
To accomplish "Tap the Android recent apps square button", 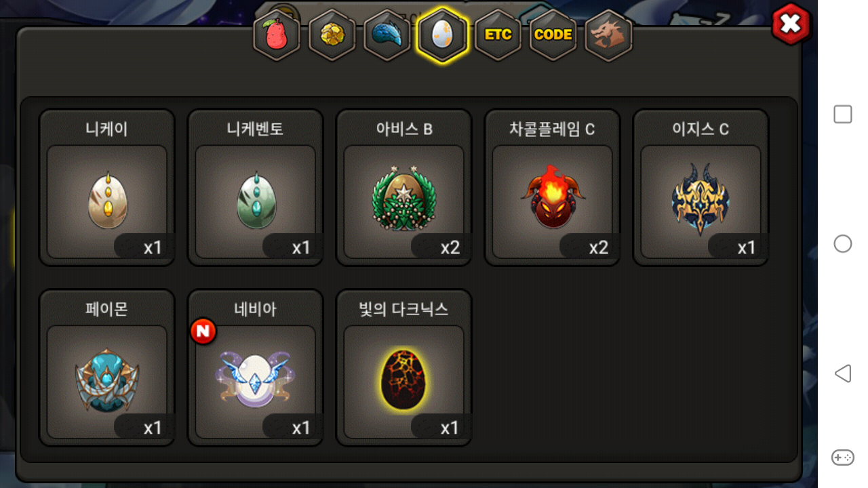I will [843, 115].
